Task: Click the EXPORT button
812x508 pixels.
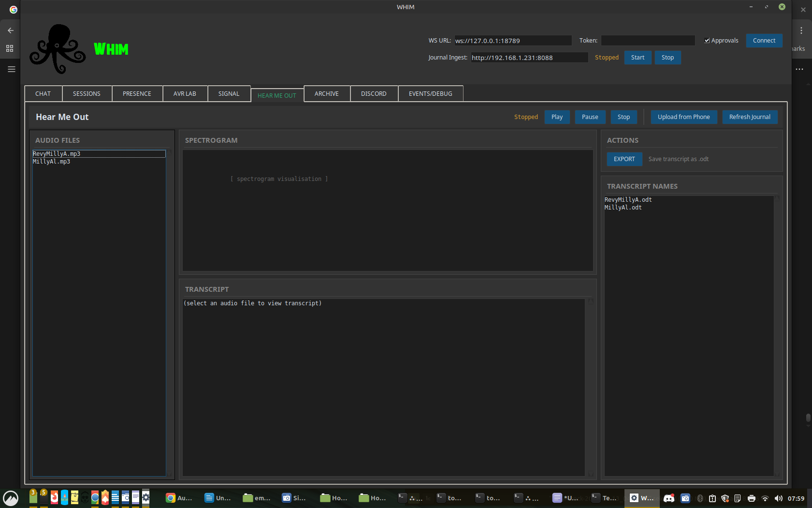Action: click(x=624, y=159)
